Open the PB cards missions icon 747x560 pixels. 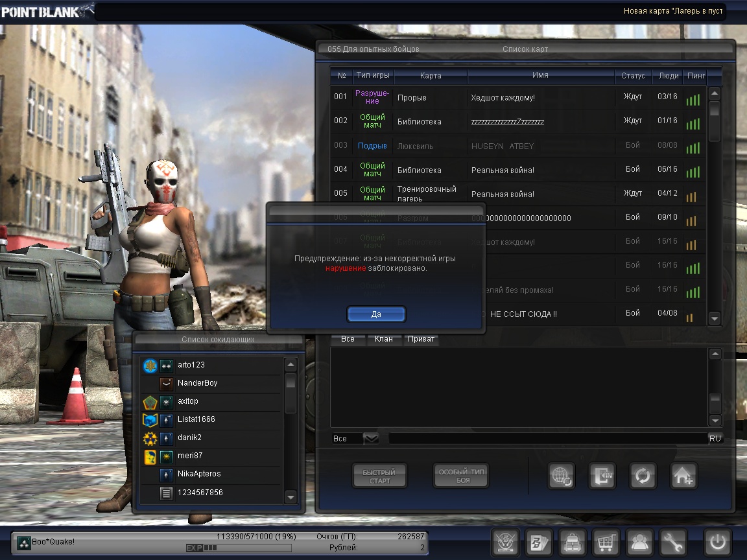[x=538, y=542]
